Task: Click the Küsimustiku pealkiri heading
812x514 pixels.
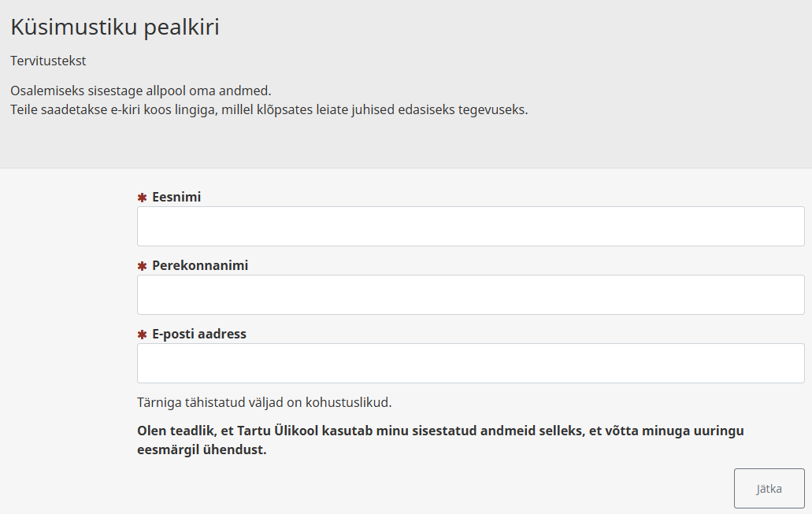Action: click(115, 28)
